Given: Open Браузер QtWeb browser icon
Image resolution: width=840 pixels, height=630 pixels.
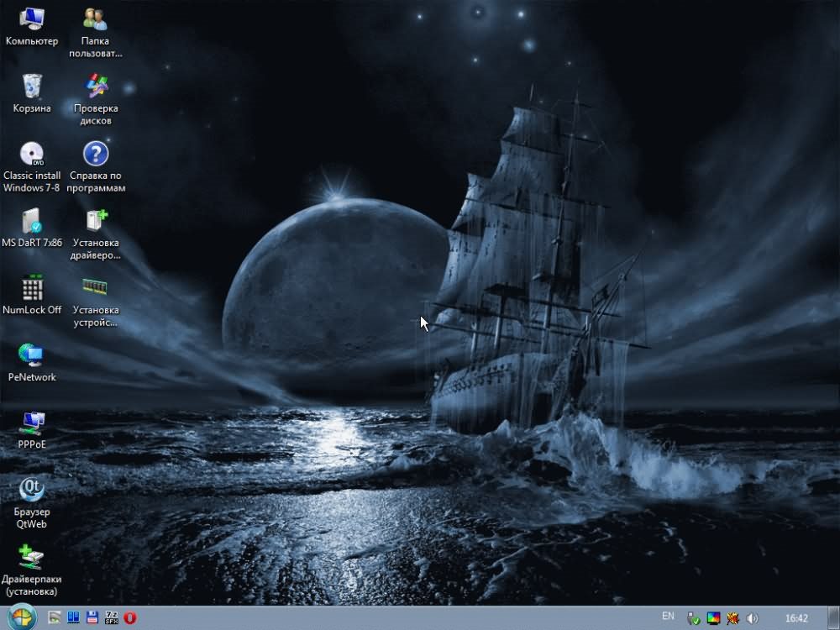Looking at the screenshot, I should [32, 490].
